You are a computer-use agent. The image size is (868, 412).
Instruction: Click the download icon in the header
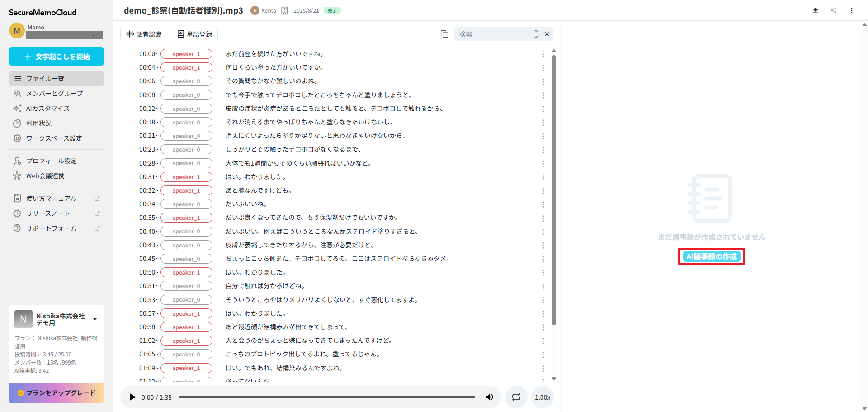point(815,10)
